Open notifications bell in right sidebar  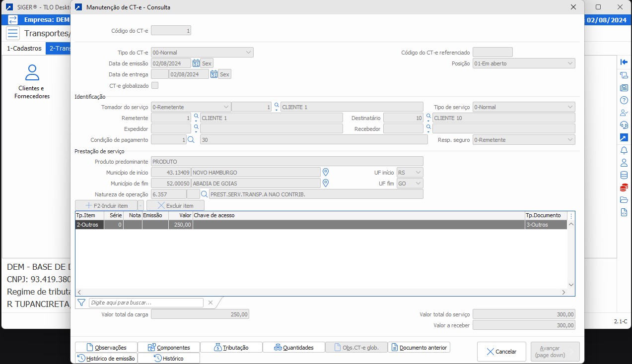[x=624, y=150]
